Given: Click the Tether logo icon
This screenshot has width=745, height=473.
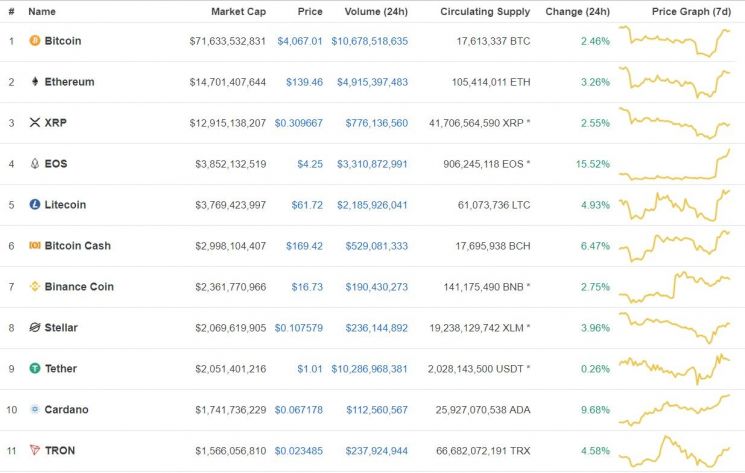Looking at the screenshot, I should (35, 369).
